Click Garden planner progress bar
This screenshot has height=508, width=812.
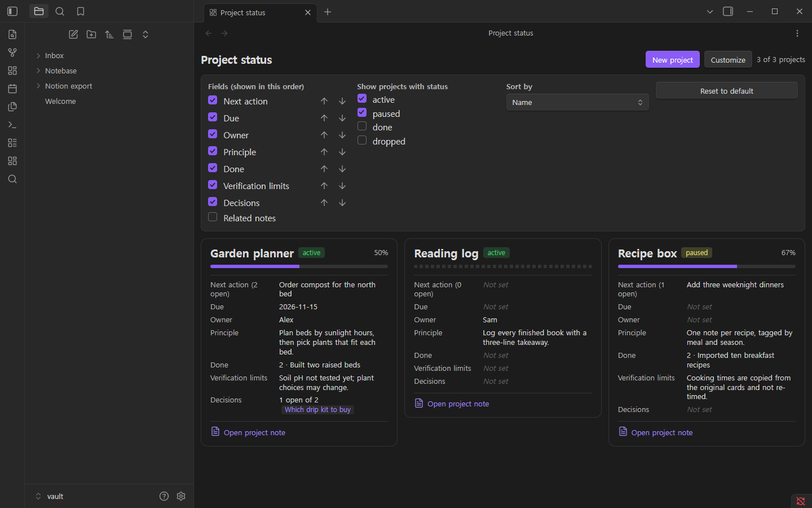[299, 266]
